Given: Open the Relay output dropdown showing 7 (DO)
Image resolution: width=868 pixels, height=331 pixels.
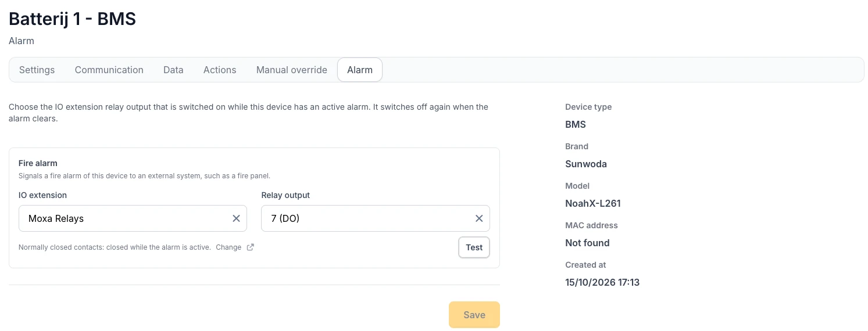Looking at the screenshot, I should pos(376,218).
